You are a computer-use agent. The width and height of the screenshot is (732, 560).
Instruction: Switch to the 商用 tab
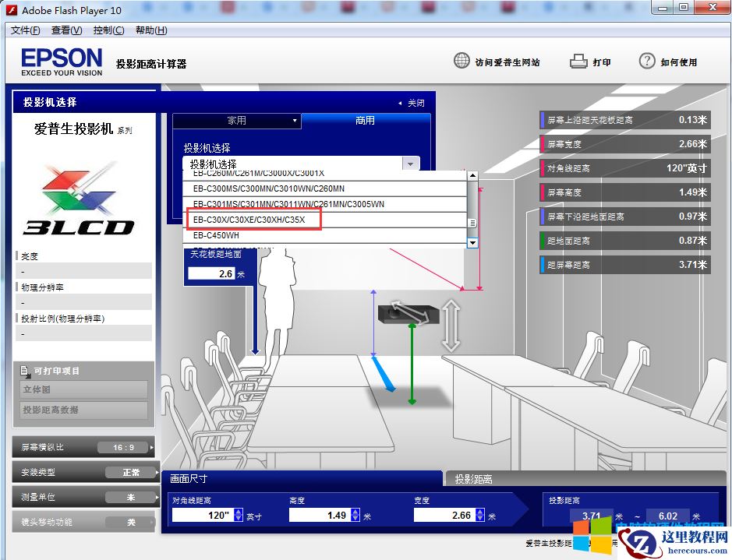click(x=364, y=121)
